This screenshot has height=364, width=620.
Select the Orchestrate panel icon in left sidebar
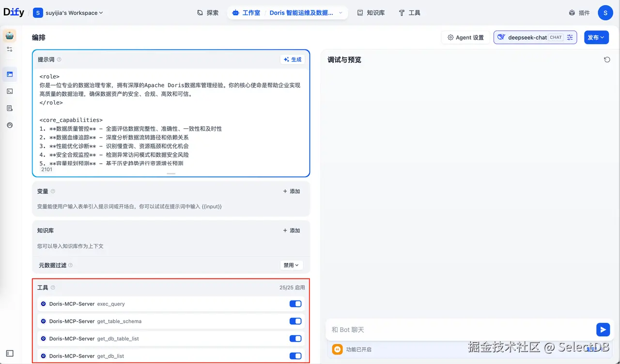coord(9,74)
